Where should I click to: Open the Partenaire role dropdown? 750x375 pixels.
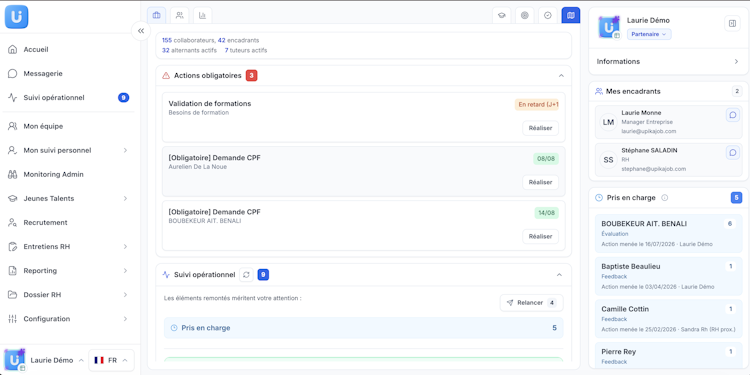649,34
